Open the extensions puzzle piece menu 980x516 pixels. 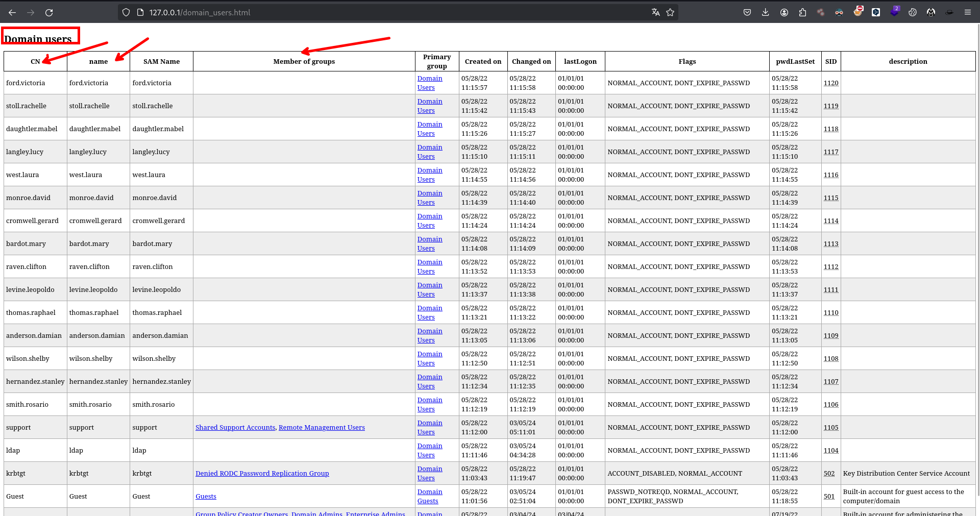click(802, 12)
